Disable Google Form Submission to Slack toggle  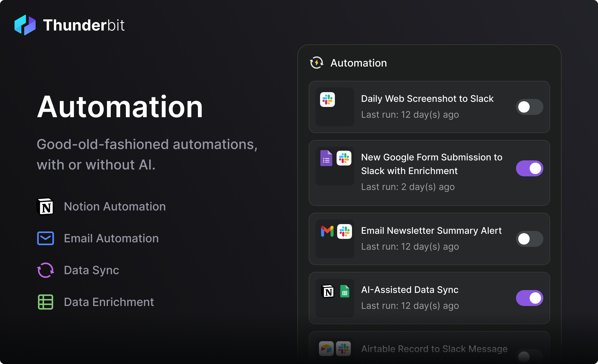pyautogui.click(x=529, y=168)
